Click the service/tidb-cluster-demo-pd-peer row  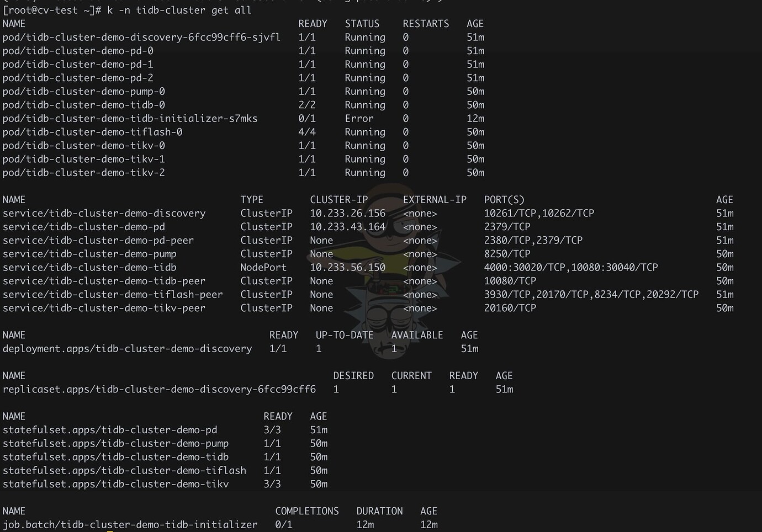98,241
